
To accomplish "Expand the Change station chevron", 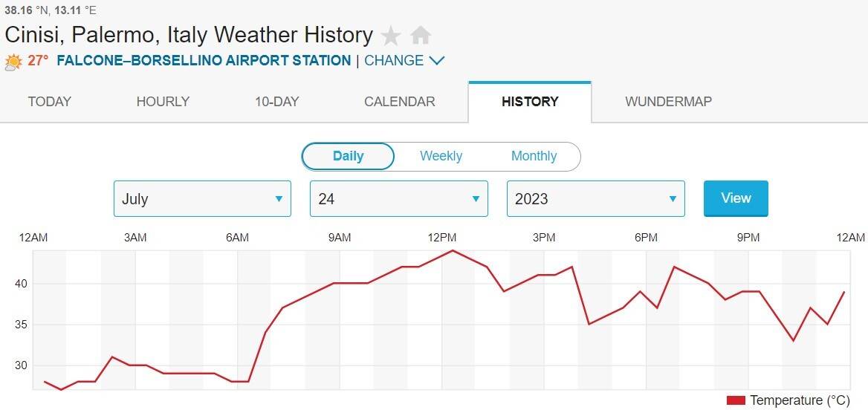I will (x=437, y=61).
